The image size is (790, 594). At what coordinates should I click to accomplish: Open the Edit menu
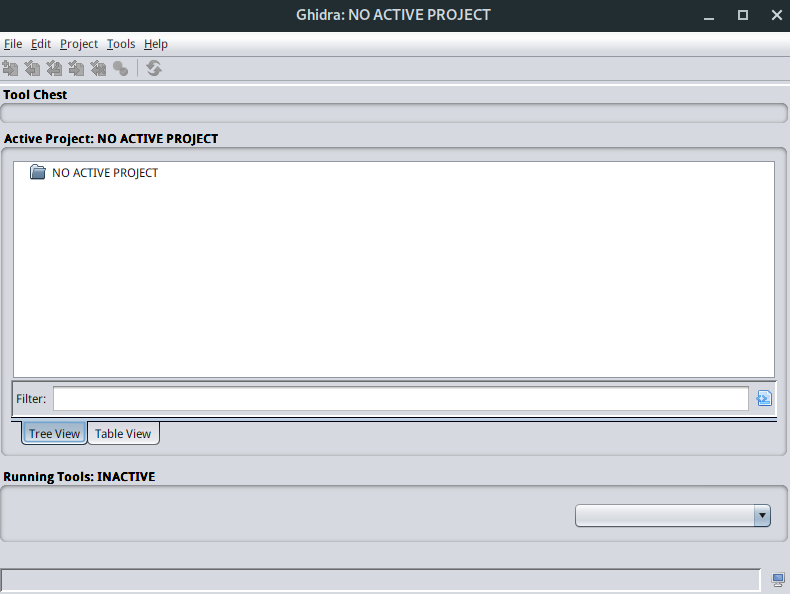coord(41,44)
